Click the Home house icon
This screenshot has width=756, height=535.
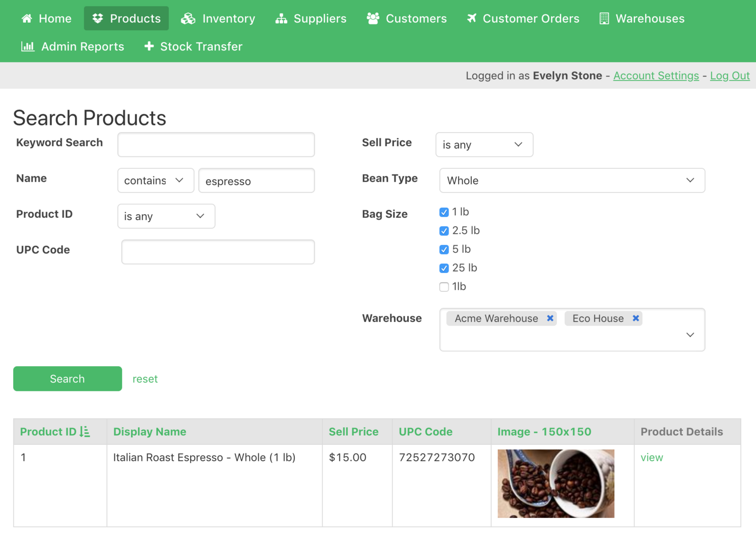27,19
